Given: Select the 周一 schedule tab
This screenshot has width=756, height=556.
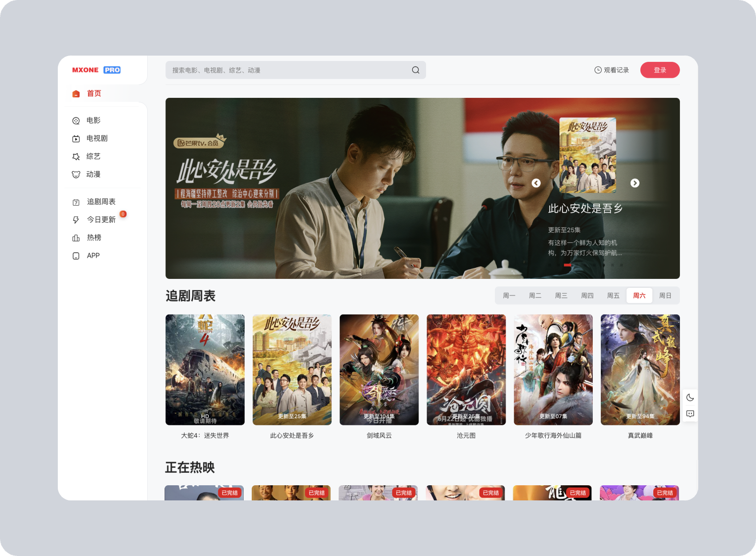Looking at the screenshot, I should (509, 296).
